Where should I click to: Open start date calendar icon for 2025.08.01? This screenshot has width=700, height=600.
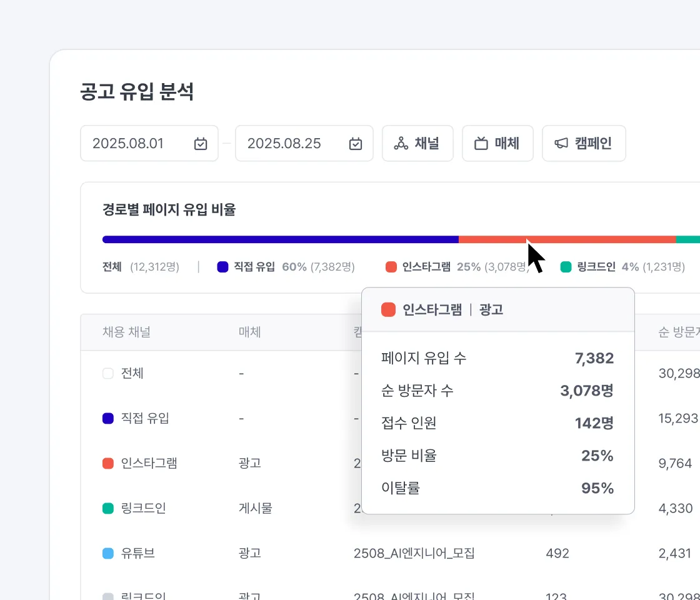tap(201, 144)
